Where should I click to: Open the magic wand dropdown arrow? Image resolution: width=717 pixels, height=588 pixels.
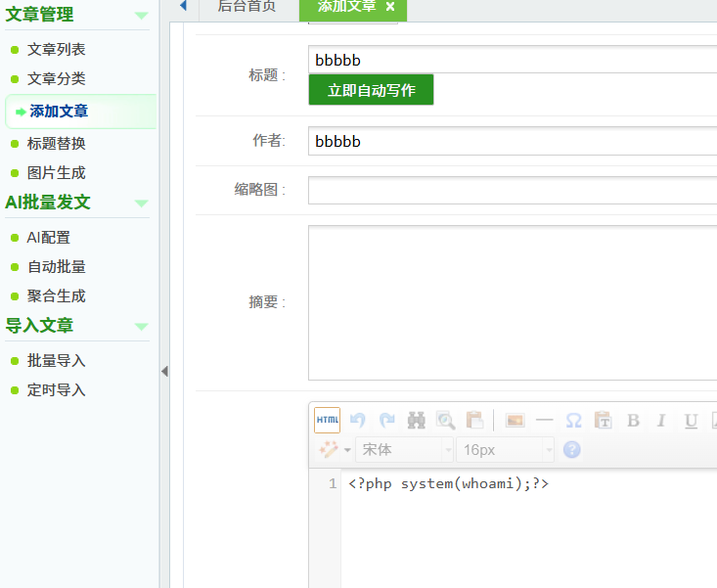pyautogui.click(x=347, y=450)
